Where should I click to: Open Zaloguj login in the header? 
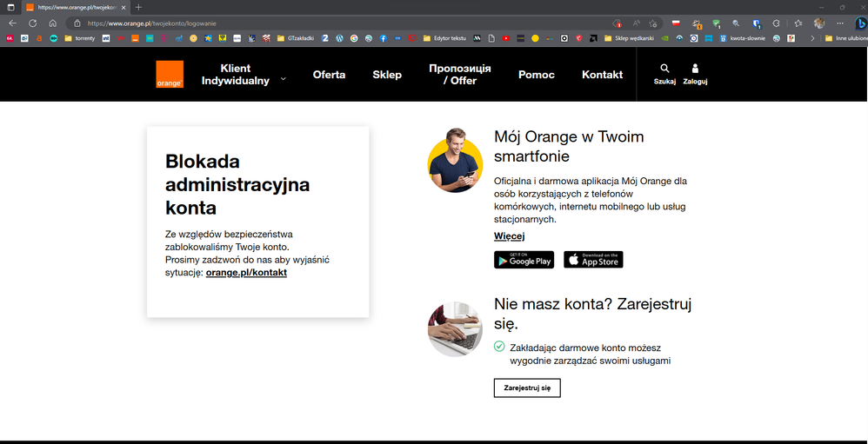(695, 74)
